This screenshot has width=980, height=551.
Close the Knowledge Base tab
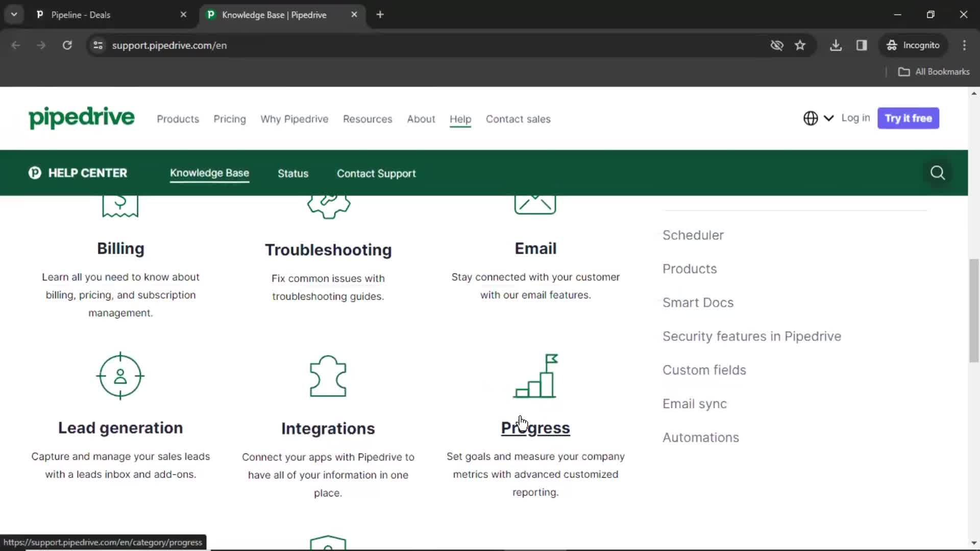[354, 15]
